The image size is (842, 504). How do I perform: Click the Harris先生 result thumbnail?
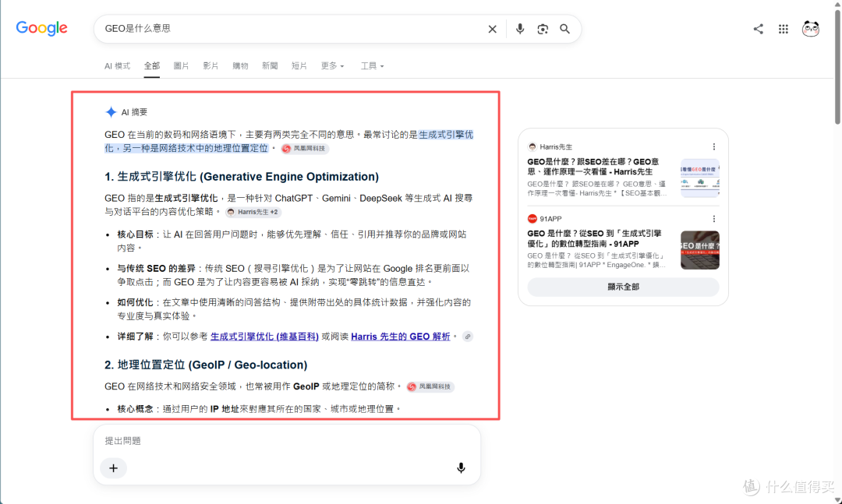point(699,178)
